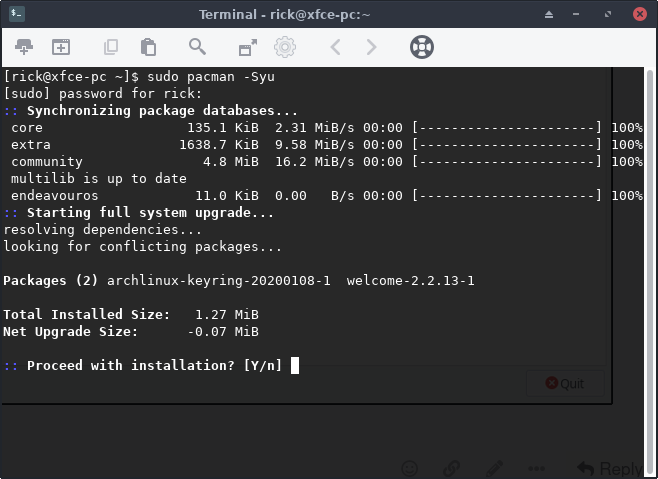Screen dimensions: 658x479
Task: Click the pencil edit icon in the background window
Action: 494,468
